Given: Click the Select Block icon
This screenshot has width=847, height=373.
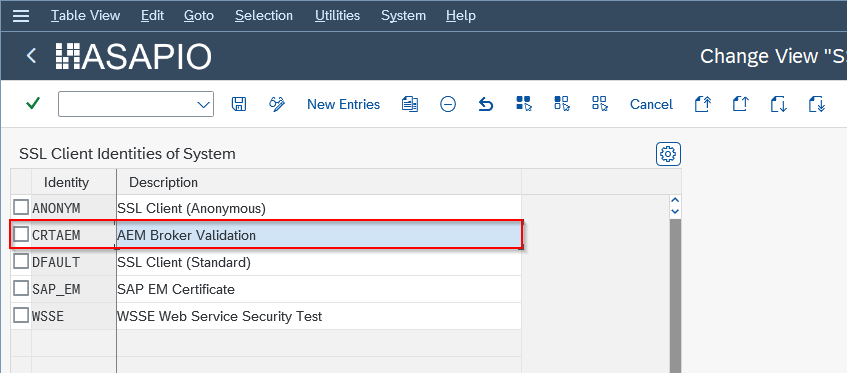Looking at the screenshot, I should (562, 104).
